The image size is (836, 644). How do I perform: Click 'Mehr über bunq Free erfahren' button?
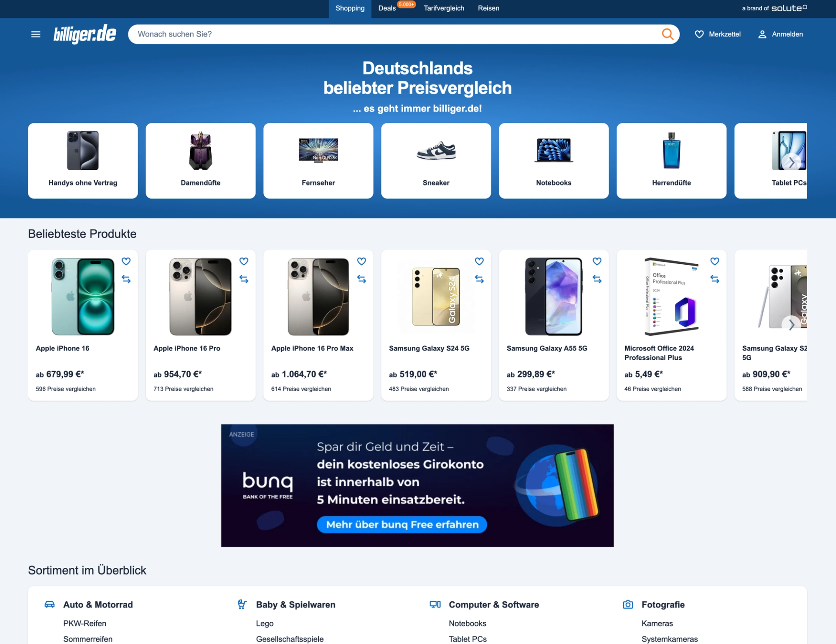(402, 525)
